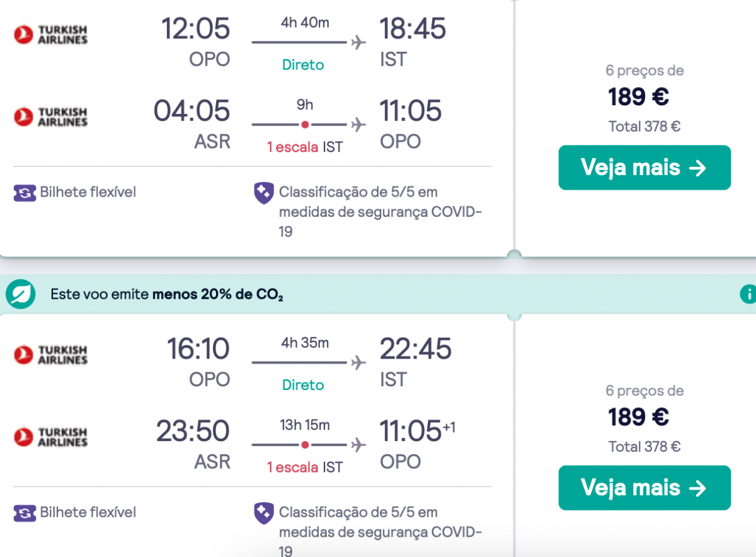
Task: Click flexible ticket icon in first card
Action: 25,193
